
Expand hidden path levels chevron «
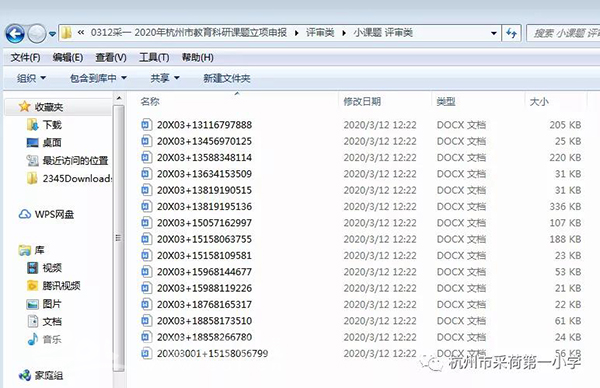pyautogui.click(x=81, y=33)
